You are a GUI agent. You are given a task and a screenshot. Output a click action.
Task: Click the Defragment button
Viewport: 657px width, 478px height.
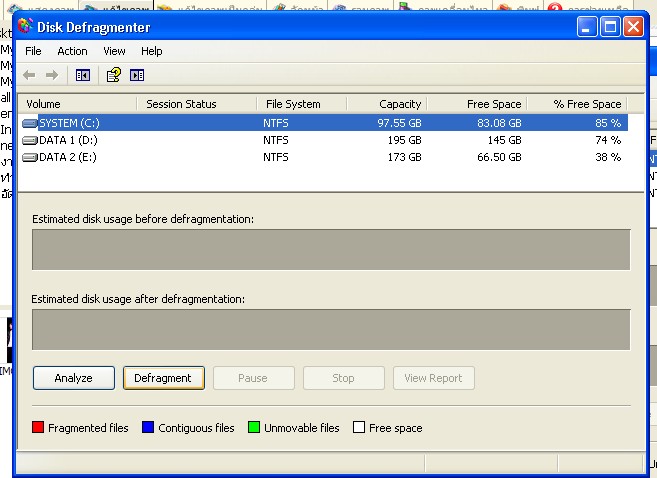coord(164,378)
